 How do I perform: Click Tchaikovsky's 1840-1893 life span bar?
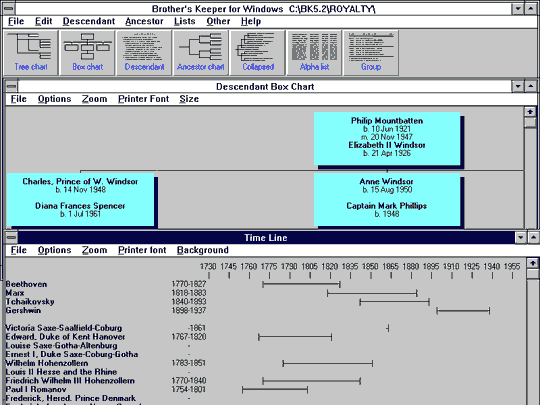tap(394, 302)
